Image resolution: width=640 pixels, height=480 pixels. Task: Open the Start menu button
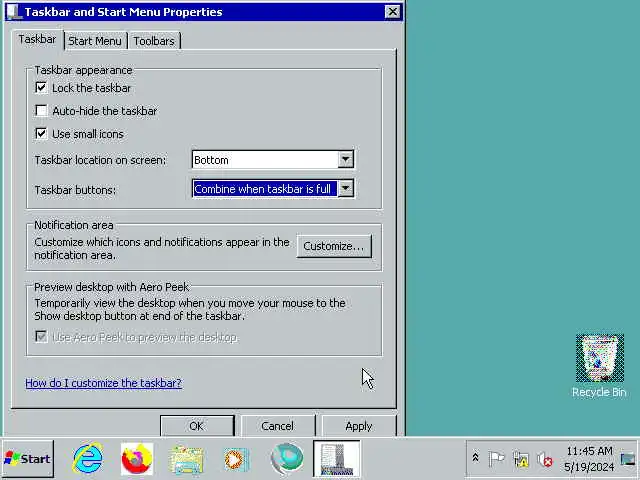tap(28, 459)
